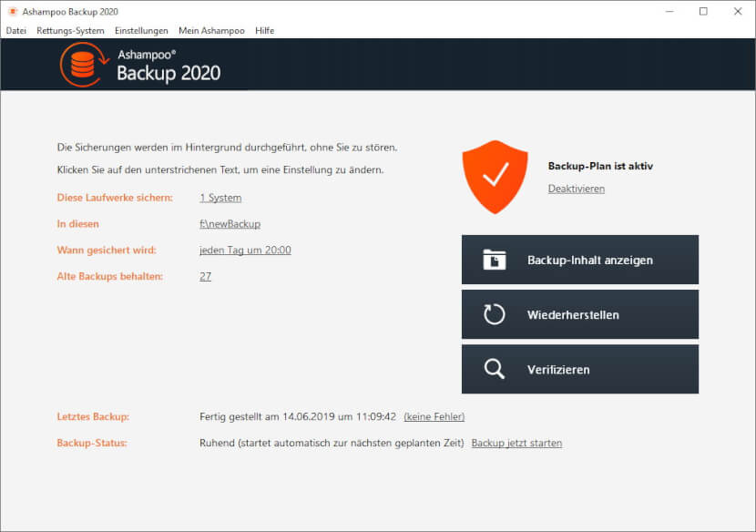Open the Einstellungen menu
756x532 pixels.
(141, 30)
